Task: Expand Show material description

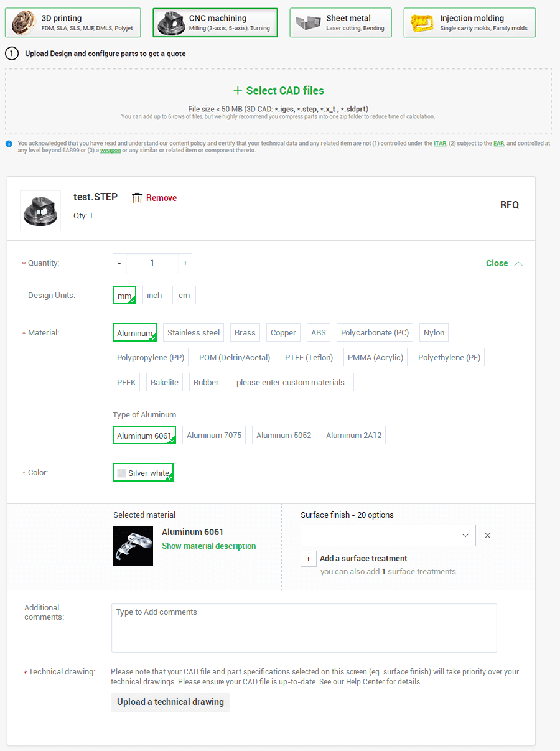Action: [208, 546]
